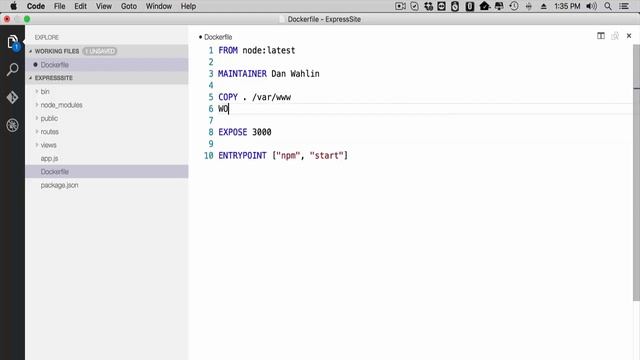
Task: Click the 1 UNSAVED badge
Action: click(100, 51)
